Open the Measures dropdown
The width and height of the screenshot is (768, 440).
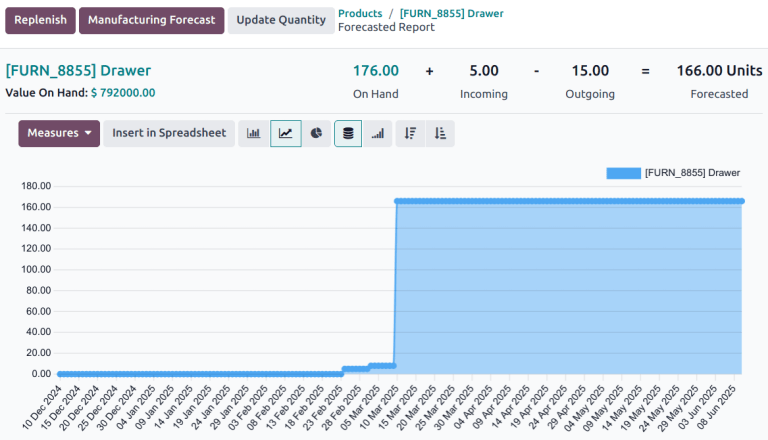(x=59, y=133)
